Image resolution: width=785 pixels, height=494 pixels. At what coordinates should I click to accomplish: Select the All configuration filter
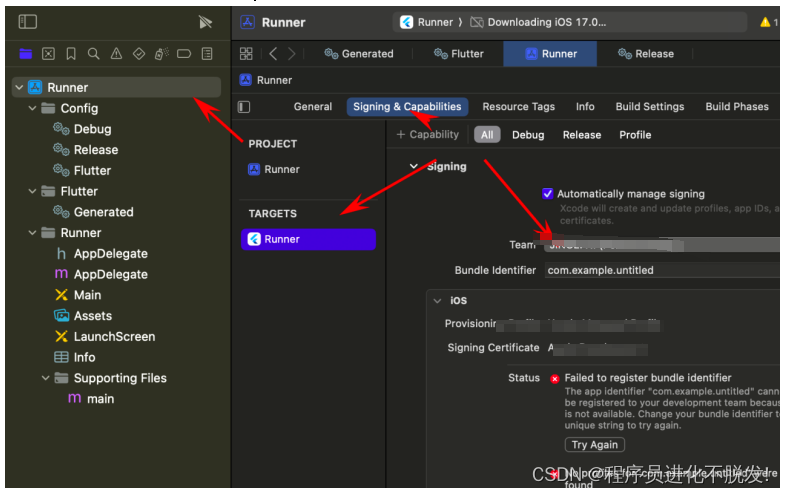(x=487, y=135)
